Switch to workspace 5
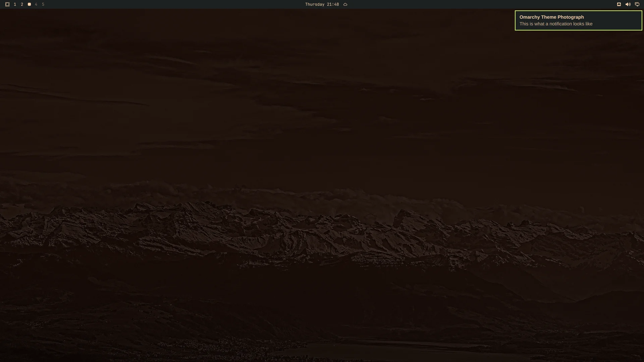Image resolution: width=644 pixels, height=362 pixels. 43,4
